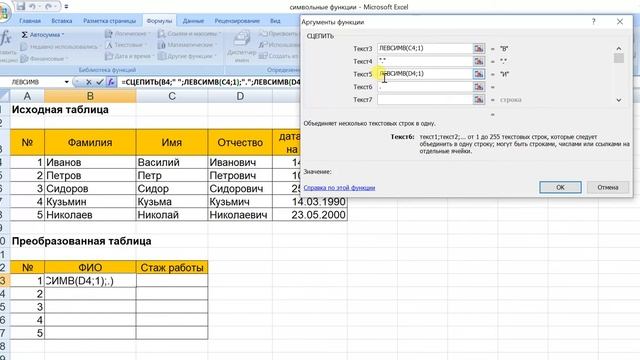Open Ссылки и массивы functions list
640x360 pixels.
[189, 33]
